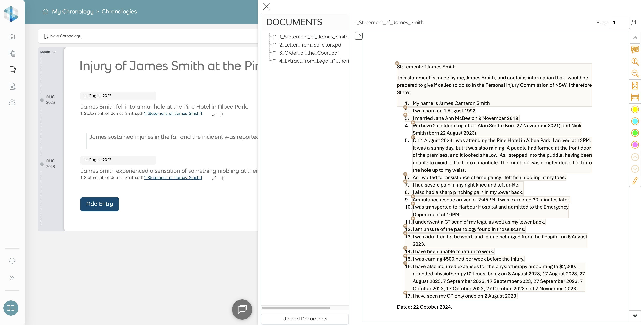Click the Upload Documents button
The height and width of the screenshot is (325, 644).
click(305, 319)
